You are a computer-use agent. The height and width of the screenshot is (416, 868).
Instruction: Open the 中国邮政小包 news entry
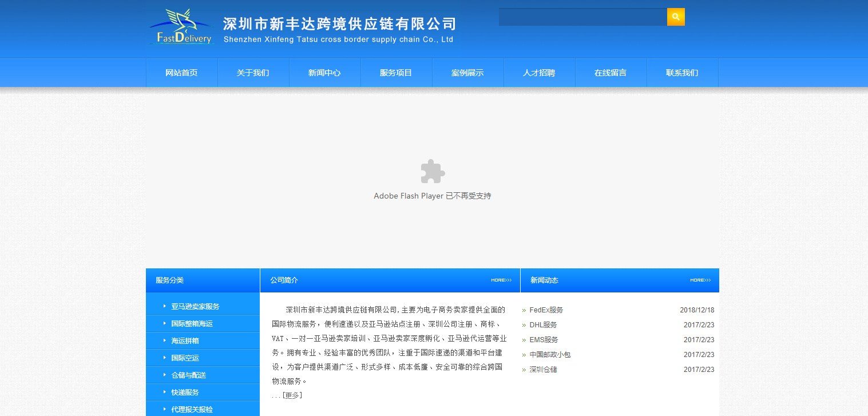[x=548, y=354]
